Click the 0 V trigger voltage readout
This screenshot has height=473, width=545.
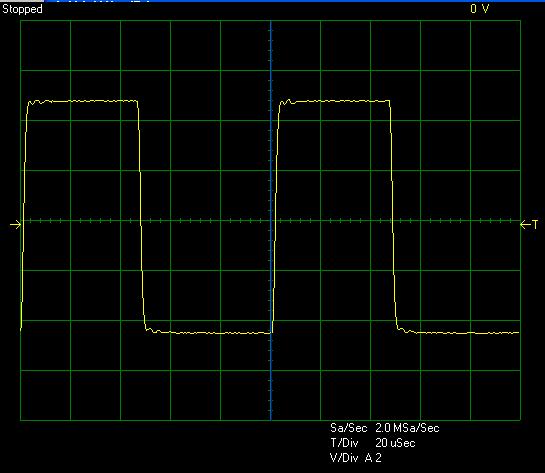click(x=480, y=9)
